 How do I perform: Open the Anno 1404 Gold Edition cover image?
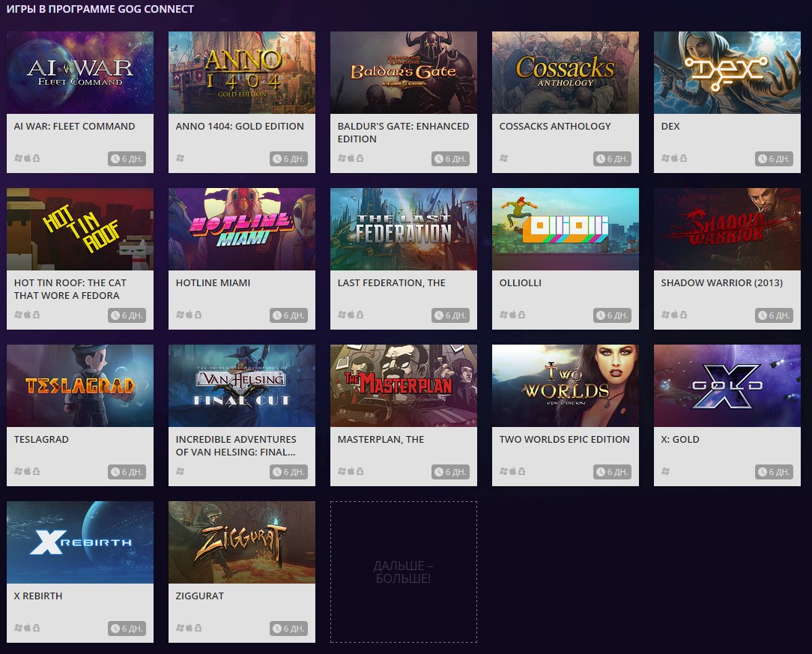click(x=242, y=73)
